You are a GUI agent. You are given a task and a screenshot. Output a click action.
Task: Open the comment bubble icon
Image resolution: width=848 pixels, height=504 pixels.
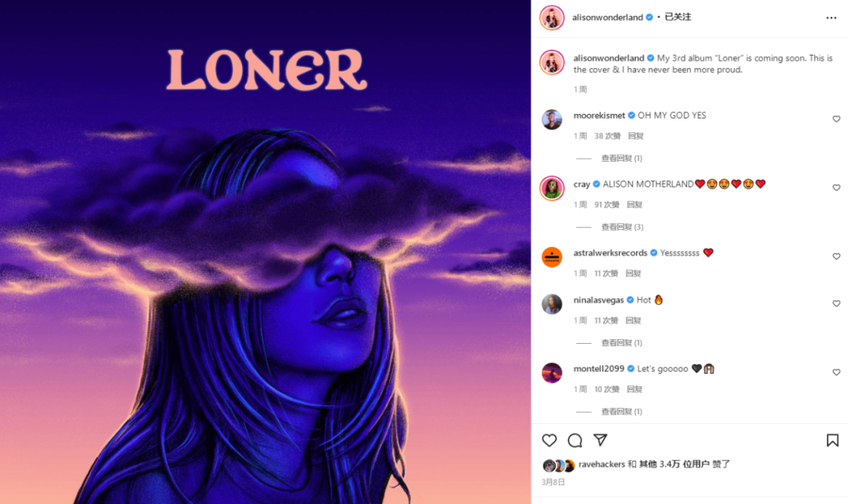(575, 440)
